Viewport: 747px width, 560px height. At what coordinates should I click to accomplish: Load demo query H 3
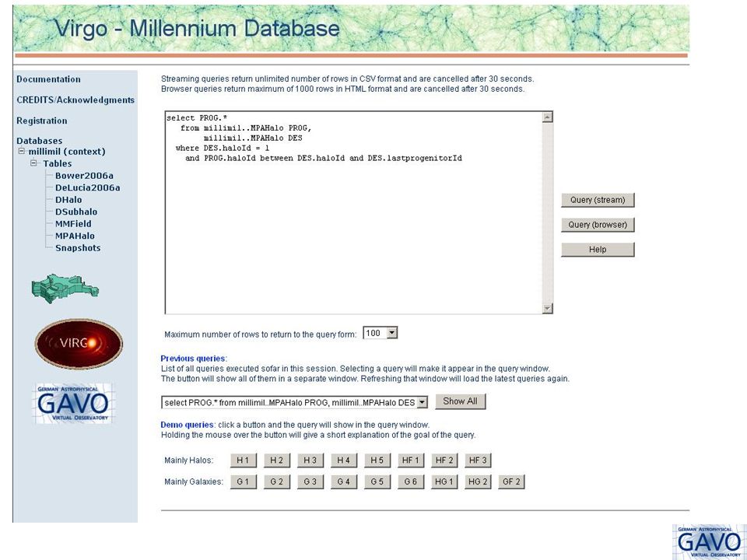pyautogui.click(x=310, y=460)
